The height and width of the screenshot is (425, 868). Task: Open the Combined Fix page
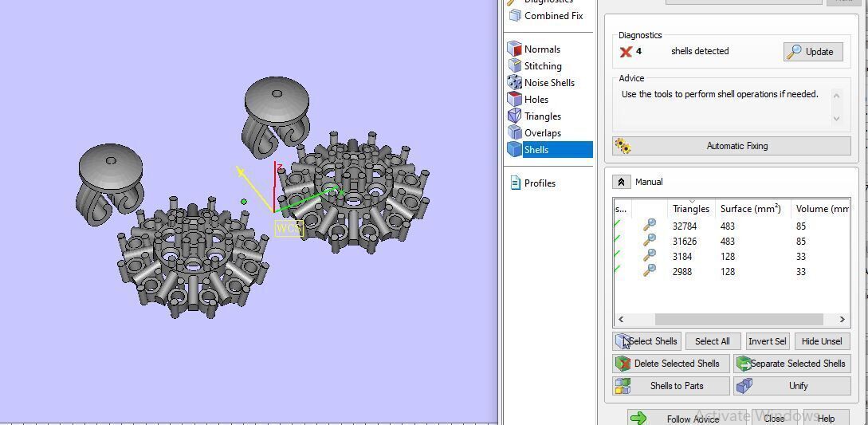click(x=546, y=15)
